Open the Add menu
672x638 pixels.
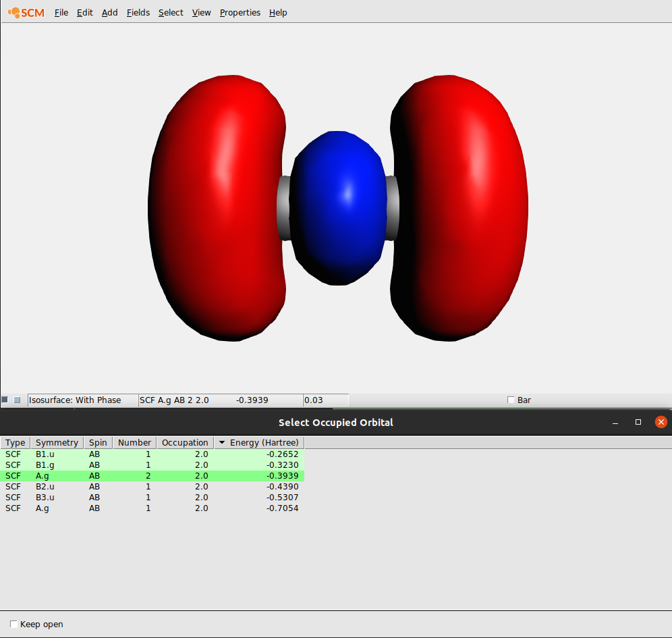tap(109, 12)
